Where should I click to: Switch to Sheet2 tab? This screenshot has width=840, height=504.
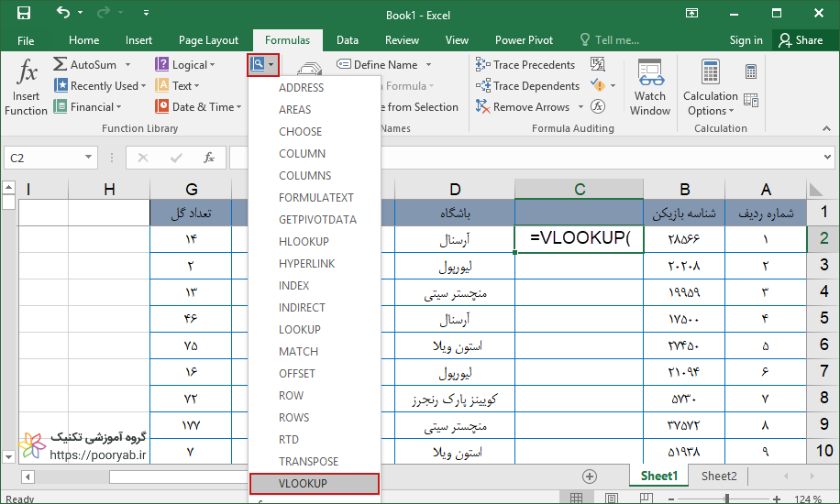tap(719, 477)
